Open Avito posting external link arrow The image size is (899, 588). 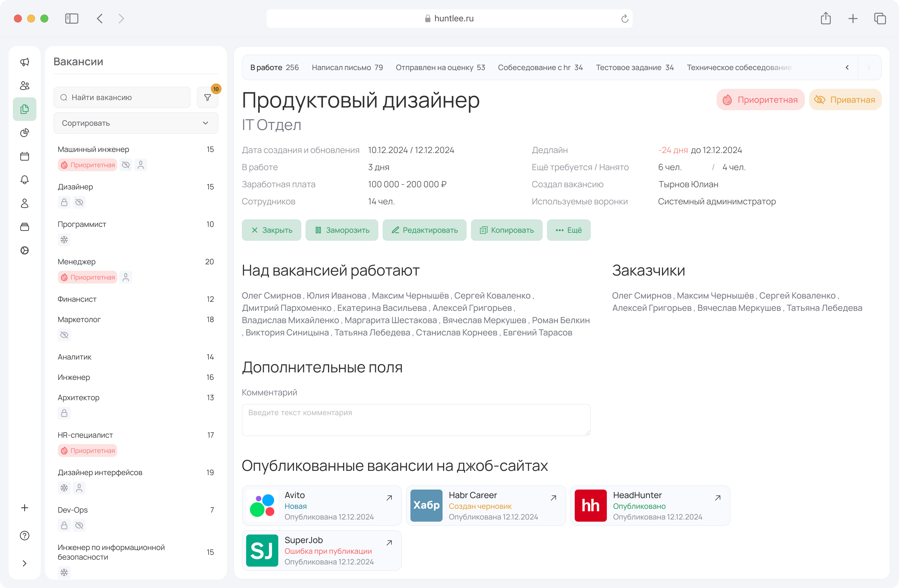tap(389, 498)
